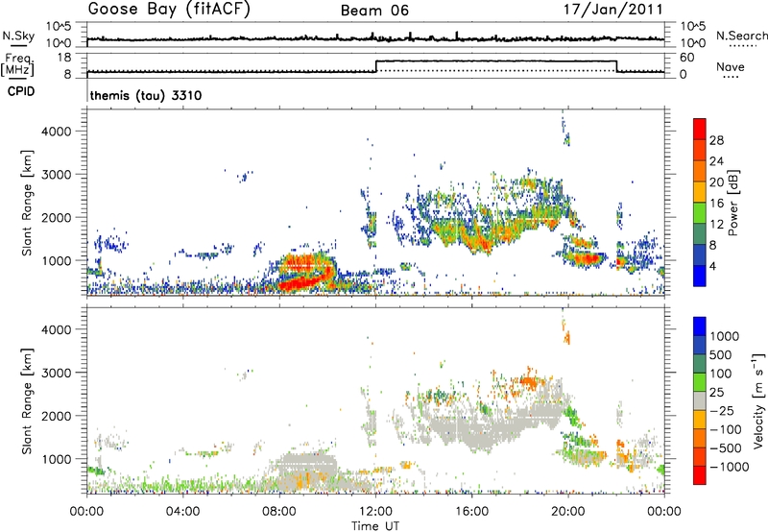Click the '-100' velocity colorbar label

726,429
